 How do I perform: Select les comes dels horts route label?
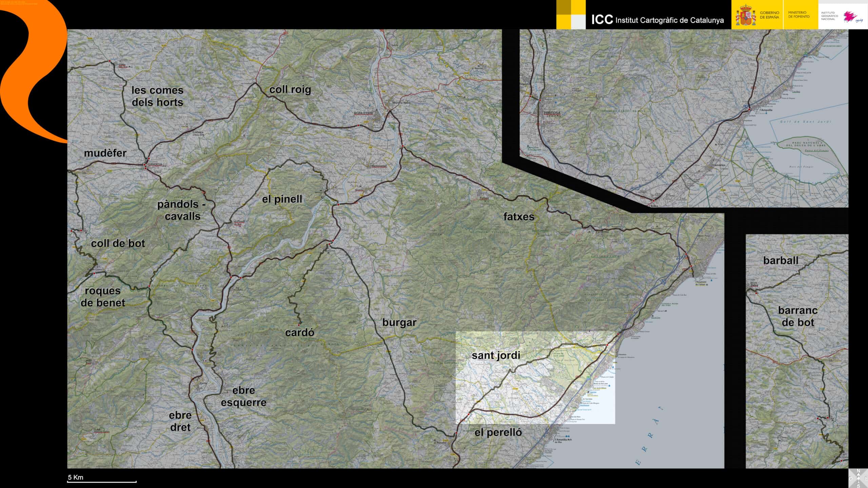coord(157,96)
